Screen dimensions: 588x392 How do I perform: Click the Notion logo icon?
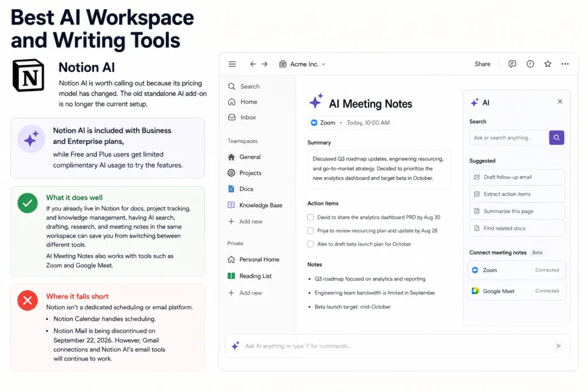(x=29, y=75)
